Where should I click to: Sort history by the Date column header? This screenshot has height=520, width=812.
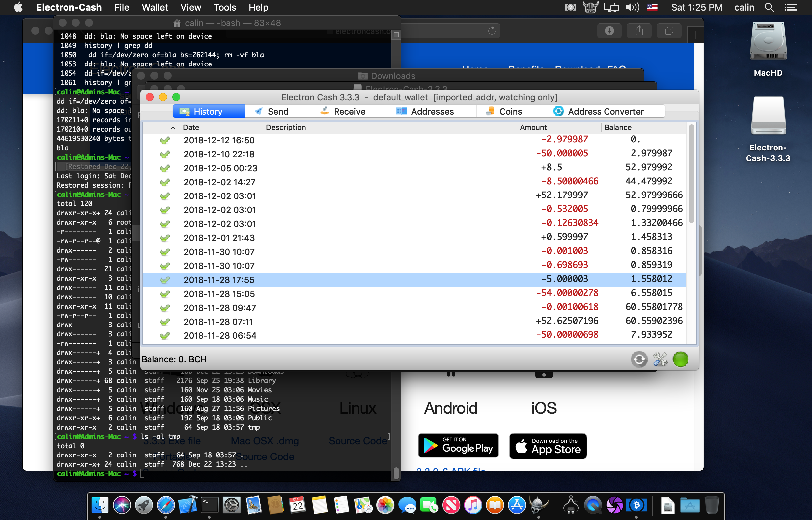pos(221,127)
